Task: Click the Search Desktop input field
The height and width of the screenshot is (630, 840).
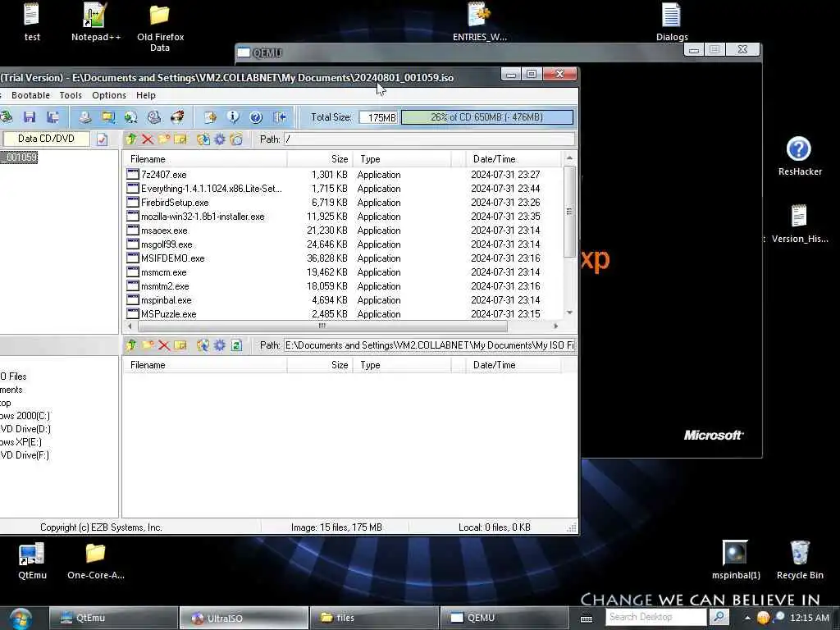Action: (656, 617)
